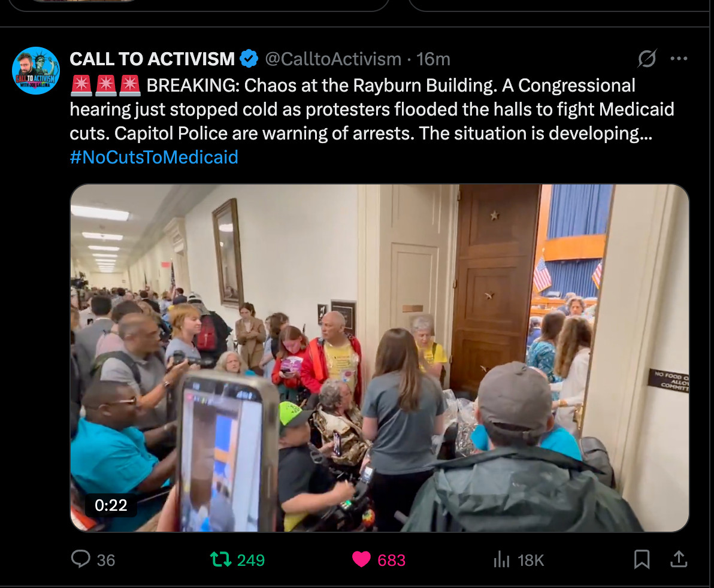Open the view analytics bar-chart icon
Viewport: 714px width, 588px height.
click(x=501, y=559)
